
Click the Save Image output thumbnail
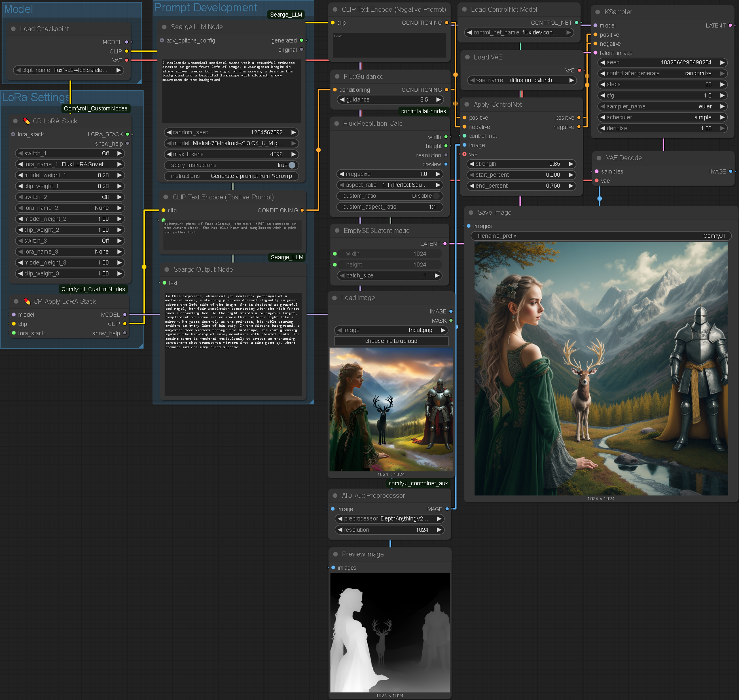(601, 369)
